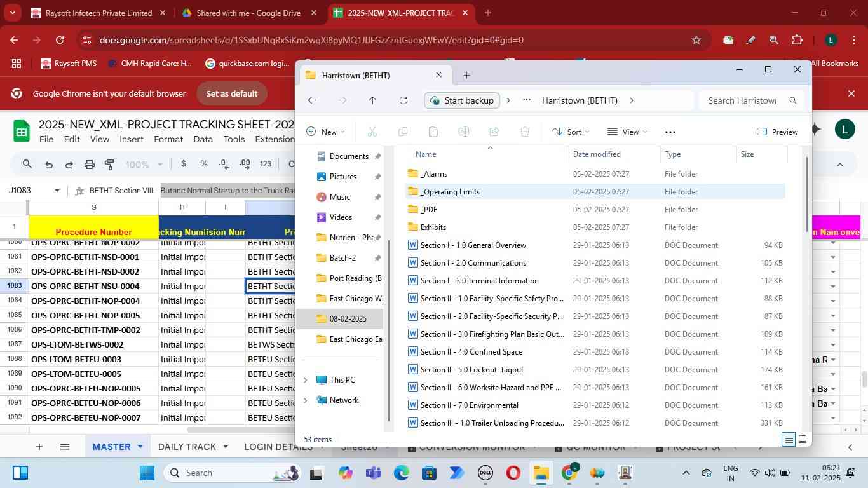Screen dimensions: 868x488
Task: Add a new sheet with plus icon
Action: (x=39, y=447)
